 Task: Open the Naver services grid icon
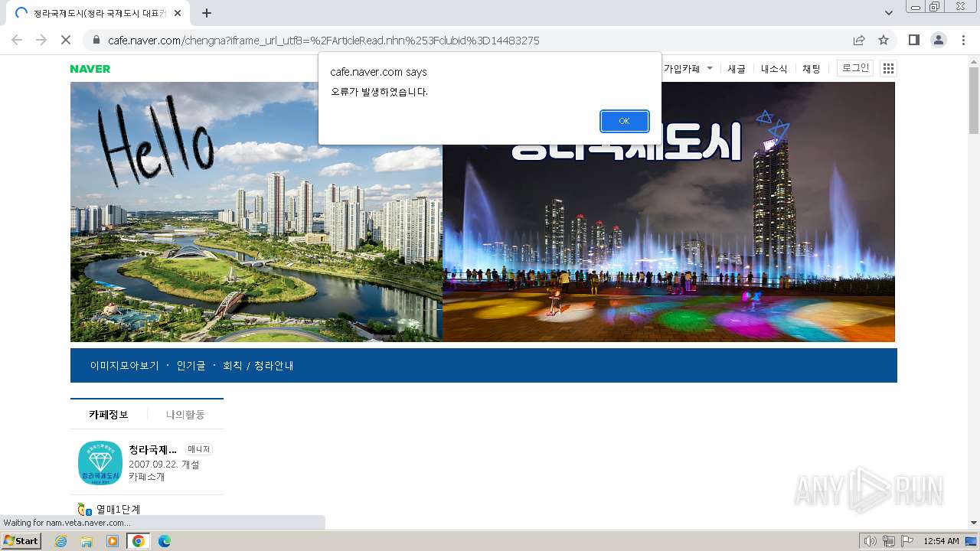click(x=888, y=68)
